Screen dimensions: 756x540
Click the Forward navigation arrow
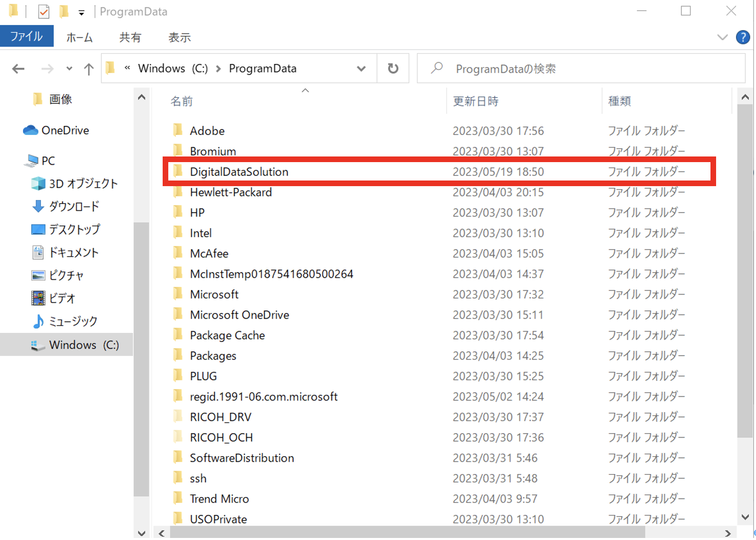pos(47,69)
